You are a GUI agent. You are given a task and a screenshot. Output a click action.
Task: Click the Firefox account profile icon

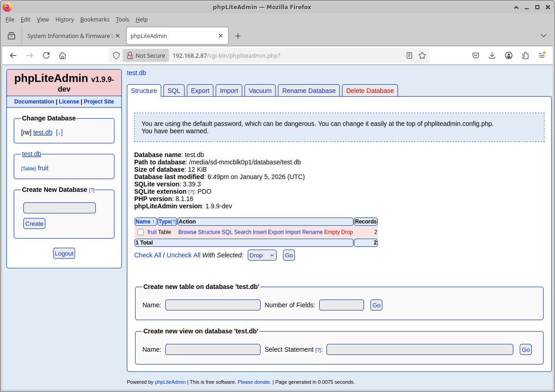point(509,55)
